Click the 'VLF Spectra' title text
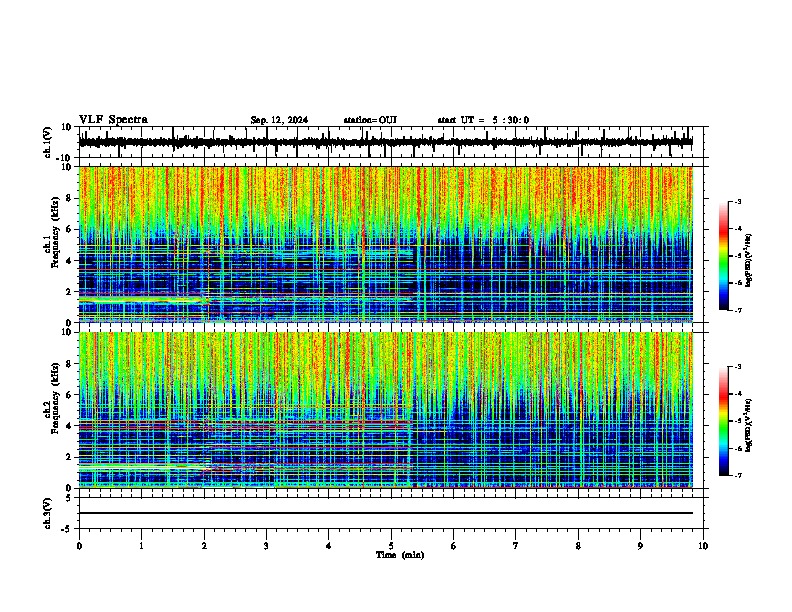792x612 pixels. click(113, 120)
